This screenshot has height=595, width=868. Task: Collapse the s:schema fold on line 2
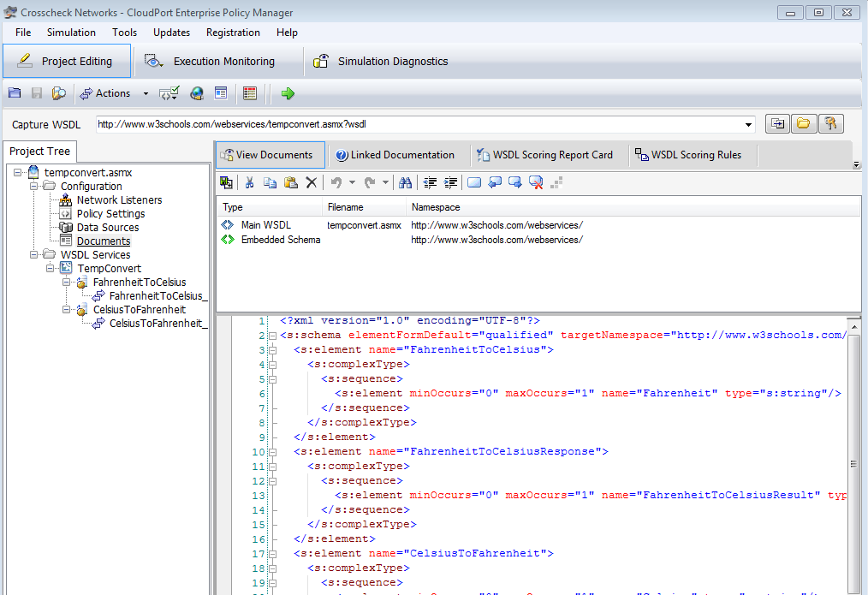point(272,336)
